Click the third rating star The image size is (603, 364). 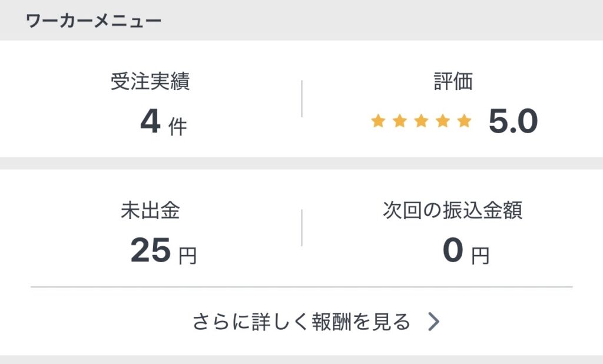[x=422, y=121]
